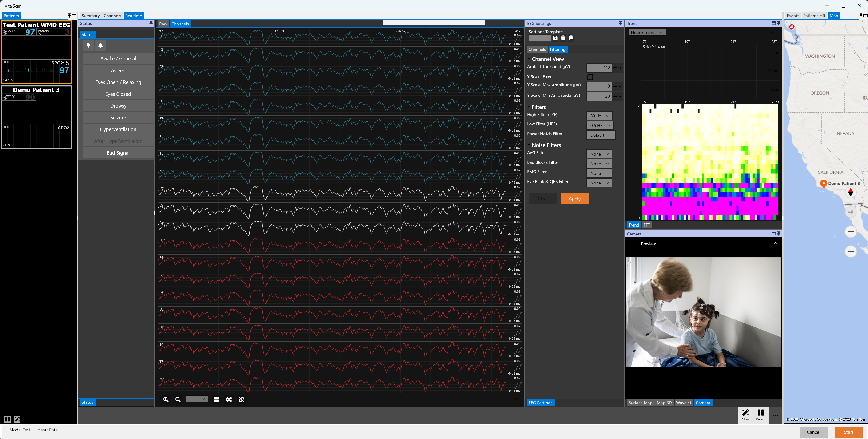
Task: Save the settings template with floppy icon
Action: click(555, 38)
